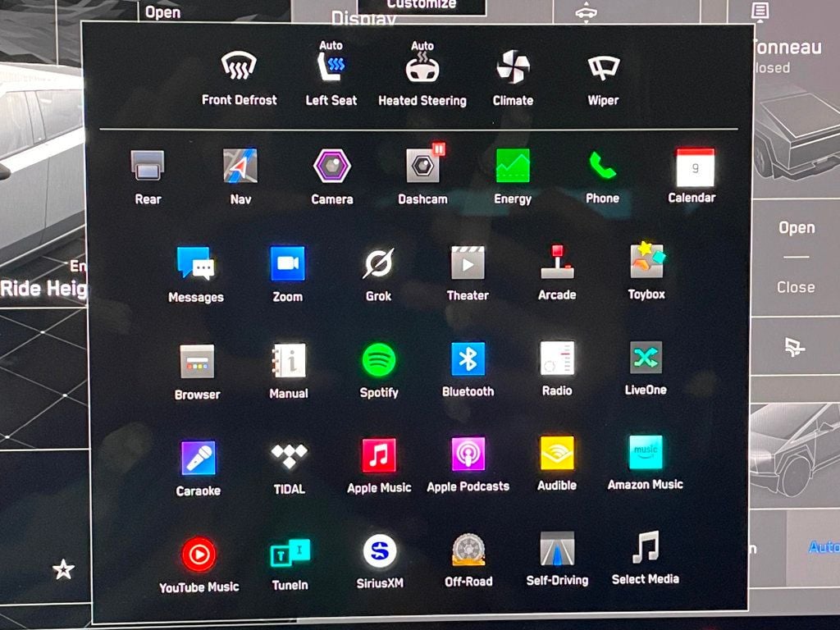The image size is (840, 630).
Task: Turn on Front Defrost
Action: pyautogui.click(x=239, y=78)
